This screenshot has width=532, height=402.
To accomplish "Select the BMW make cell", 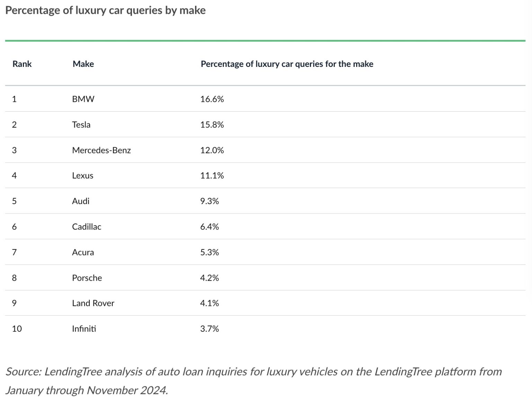I will [x=83, y=99].
